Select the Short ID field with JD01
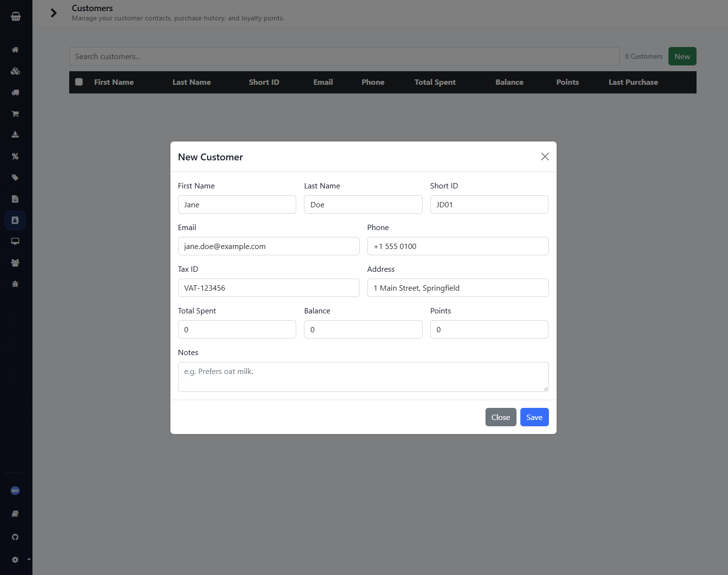Image resolution: width=728 pixels, height=575 pixels. tap(489, 204)
